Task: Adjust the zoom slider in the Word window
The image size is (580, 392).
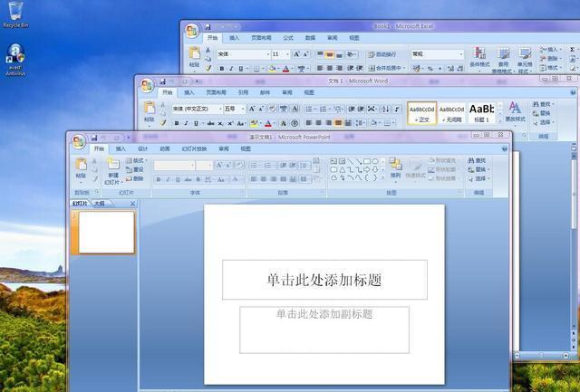Action: click(x=541, y=356)
